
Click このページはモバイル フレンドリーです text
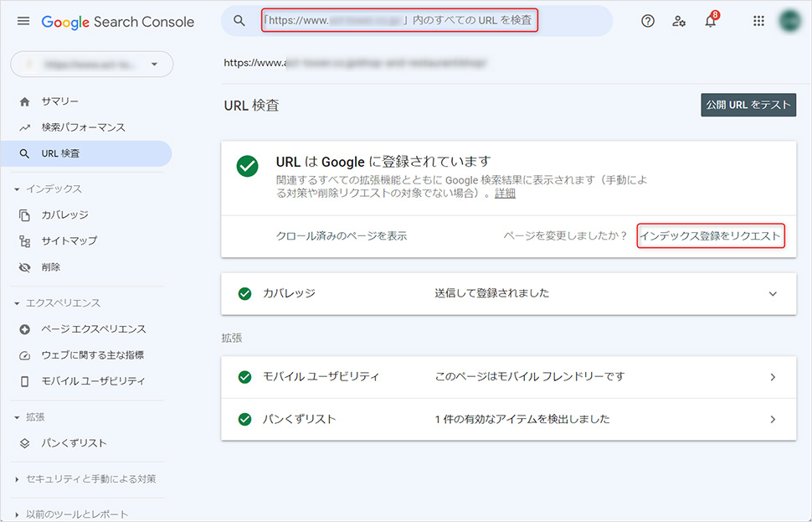530,377
